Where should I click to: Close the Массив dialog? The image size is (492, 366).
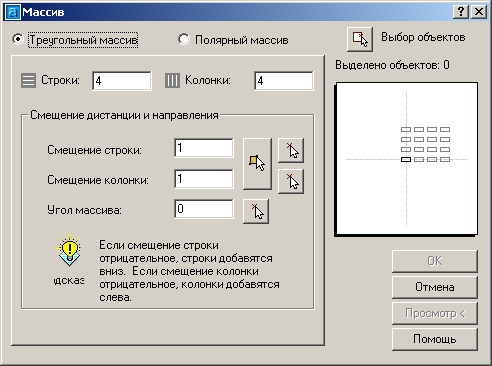pos(479,12)
